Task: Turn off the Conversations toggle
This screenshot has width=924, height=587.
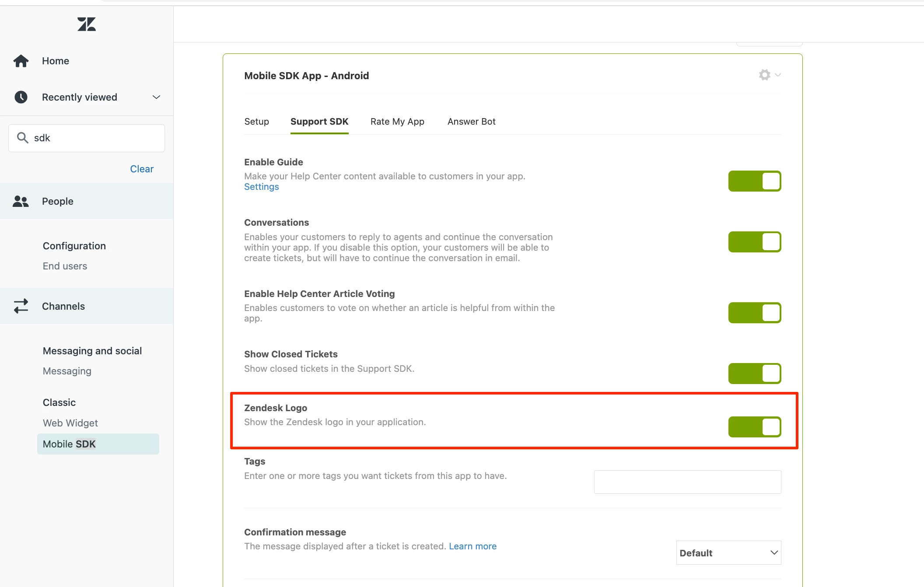Action: click(x=754, y=242)
